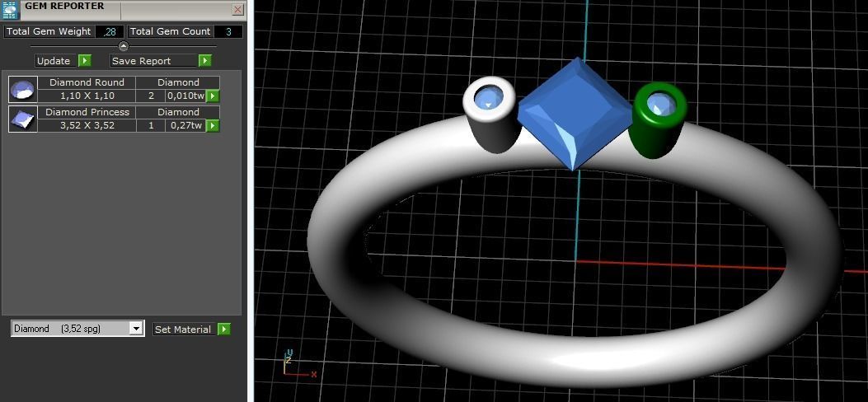This screenshot has height=402, width=868.
Task: Close the Gem Reporter panel
Action: (238, 9)
